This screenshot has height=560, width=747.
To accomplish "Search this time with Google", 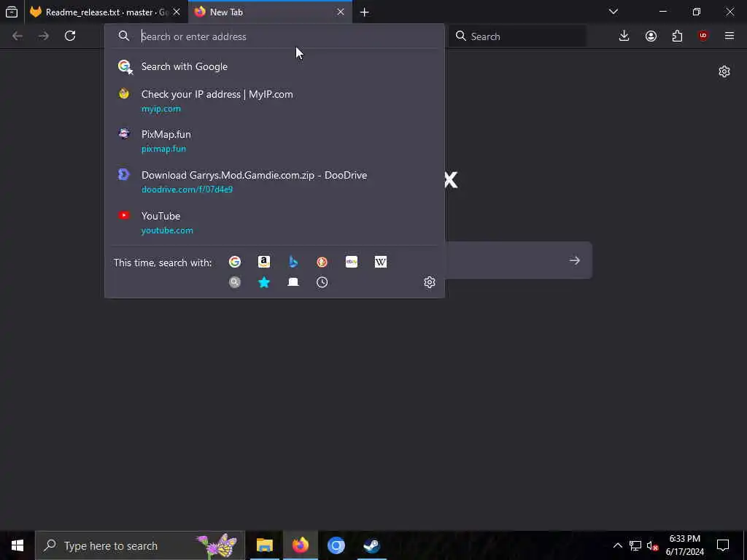I will point(235,262).
